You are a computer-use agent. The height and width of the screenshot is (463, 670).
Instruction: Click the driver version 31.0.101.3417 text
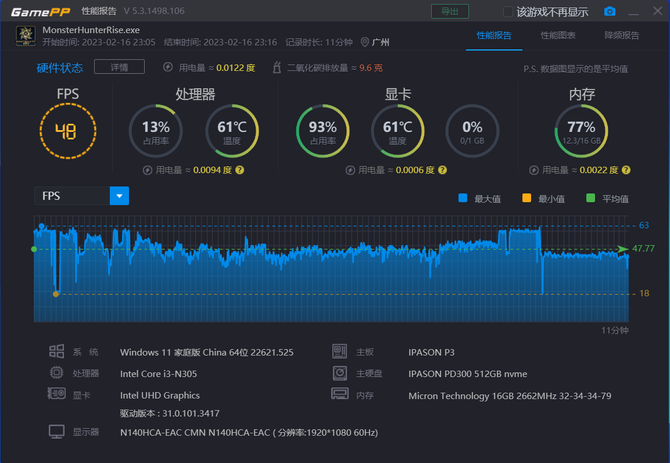coord(170,413)
